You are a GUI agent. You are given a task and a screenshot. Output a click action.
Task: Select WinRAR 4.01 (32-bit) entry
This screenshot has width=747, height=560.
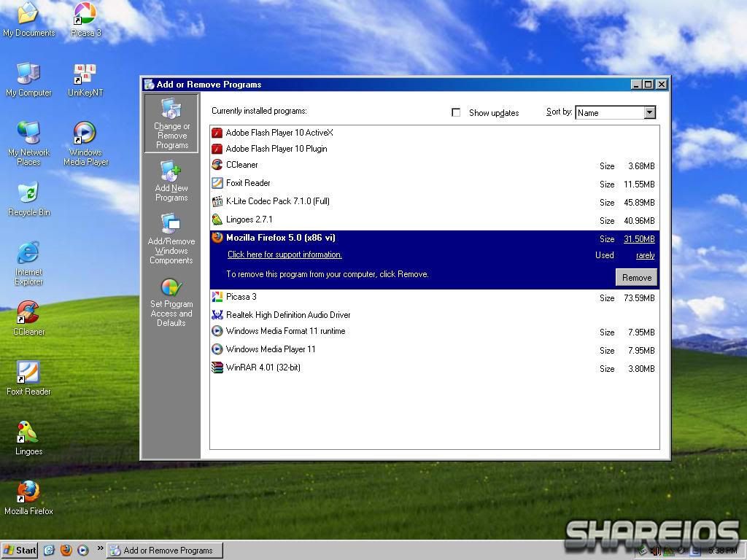pyautogui.click(x=435, y=368)
